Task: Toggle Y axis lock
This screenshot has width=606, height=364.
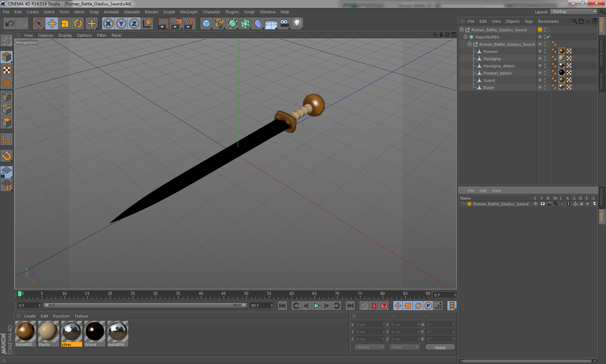Action: pyautogui.click(x=121, y=24)
